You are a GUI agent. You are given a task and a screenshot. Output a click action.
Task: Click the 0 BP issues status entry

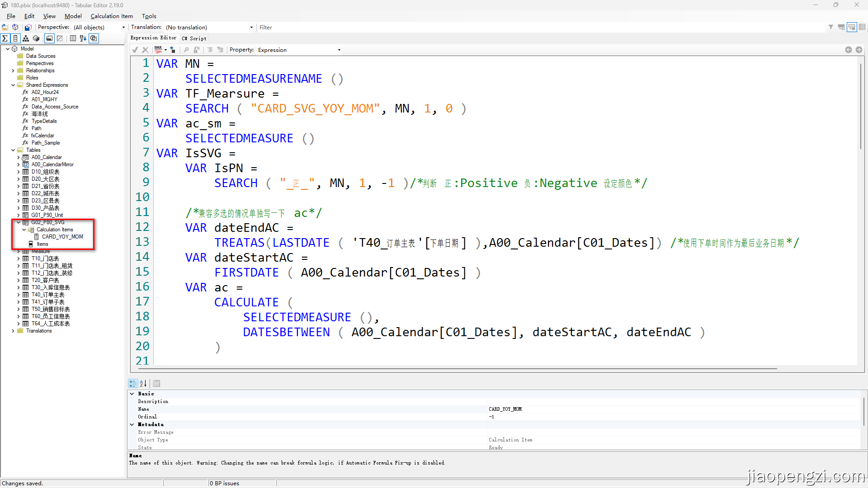(224, 483)
